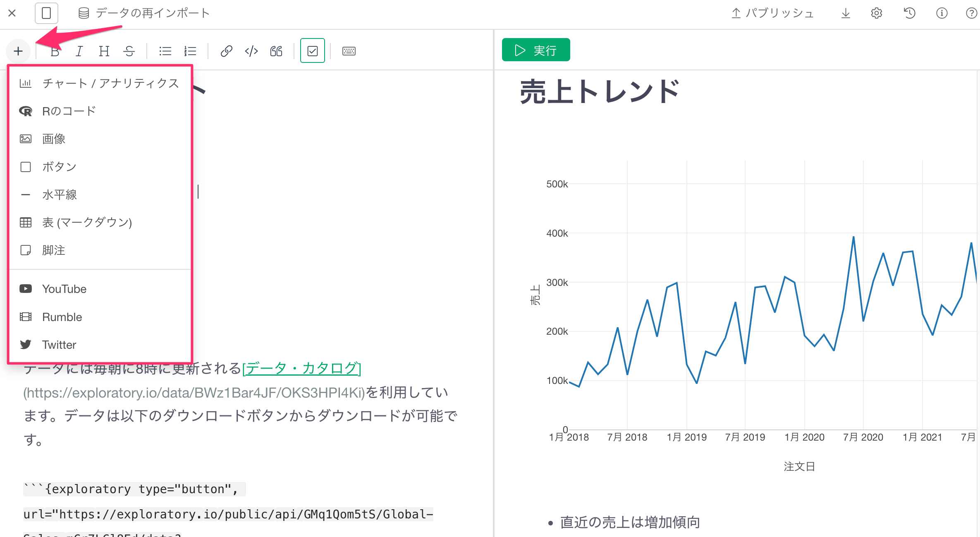Open the version history icon
980x537 pixels.
[x=909, y=13]
